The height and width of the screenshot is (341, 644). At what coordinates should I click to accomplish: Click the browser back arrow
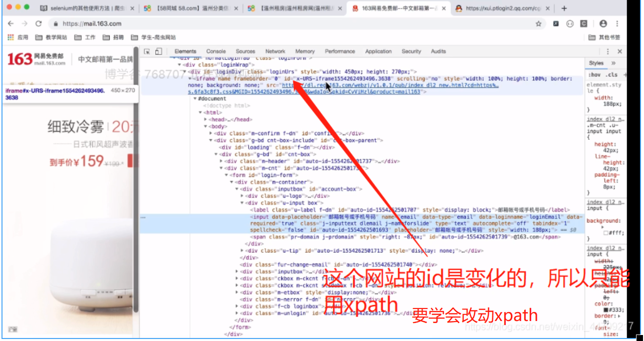click(x=11, y=23)
